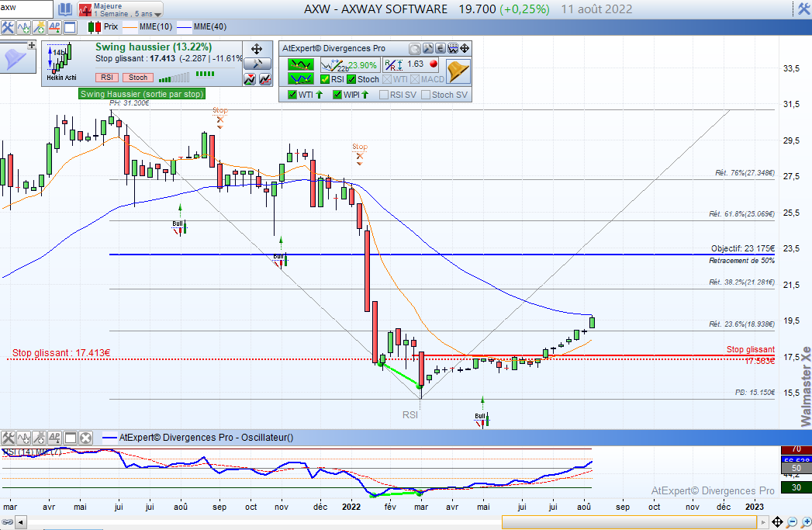Image resolution: width=812 pixels, height=530 pixels.
Task: Open Swing haussier panel hammer settings
Action: coord(257,64)
